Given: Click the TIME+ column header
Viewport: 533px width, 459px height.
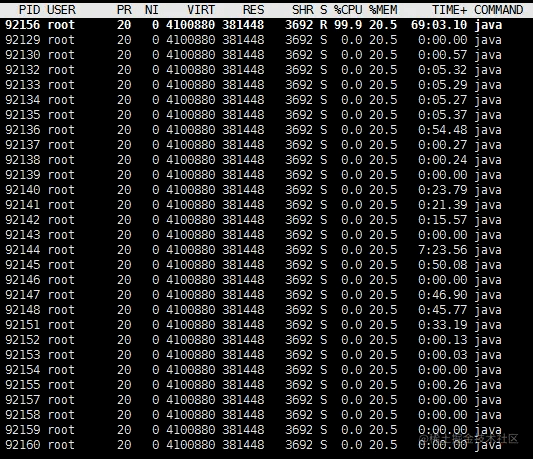Looking at the screenshot, I should point(450,10).
